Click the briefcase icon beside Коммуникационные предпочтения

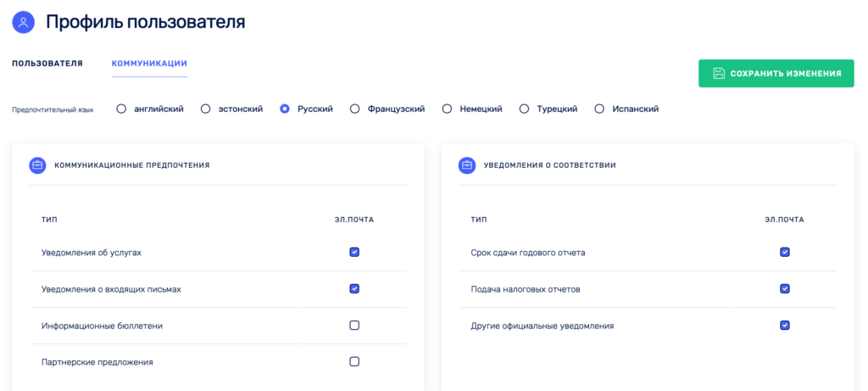[x=37, y=165]
